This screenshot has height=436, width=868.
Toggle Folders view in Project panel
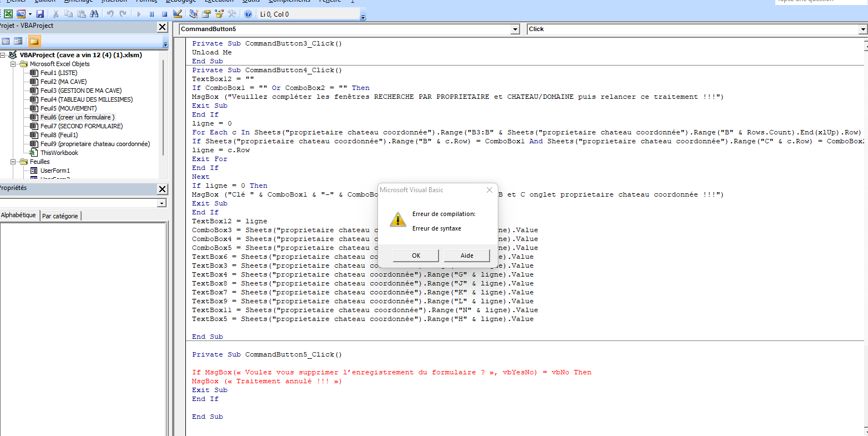[34, 41]
